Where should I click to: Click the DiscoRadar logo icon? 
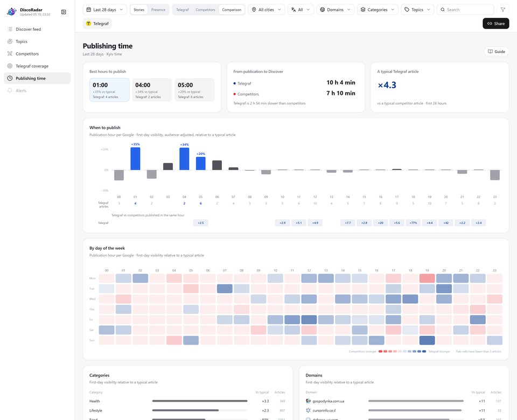11,12
